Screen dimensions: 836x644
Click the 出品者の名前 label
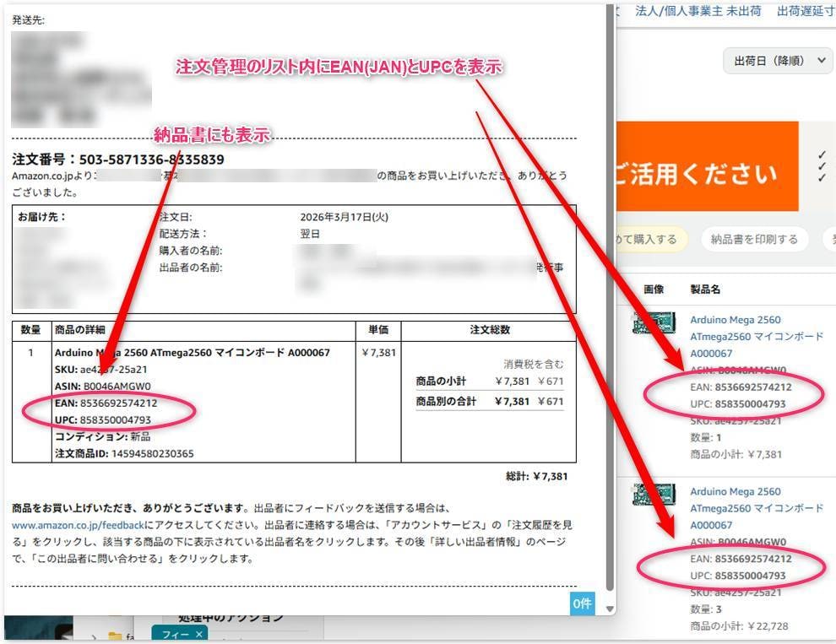pos(190,268)
